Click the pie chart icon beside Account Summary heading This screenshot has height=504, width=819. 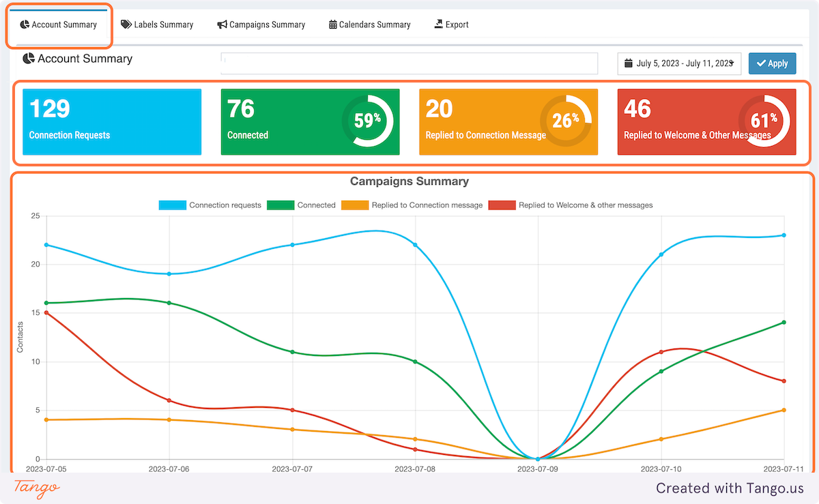pyautogui.click(x=29, y=59)
